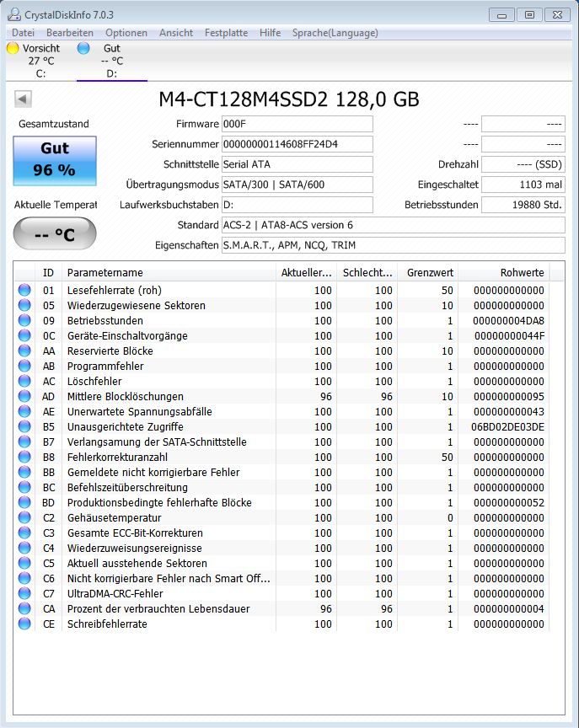Open the Ansicht menu
The height and width of the screenshot is (728, 579).
(176, 33)
